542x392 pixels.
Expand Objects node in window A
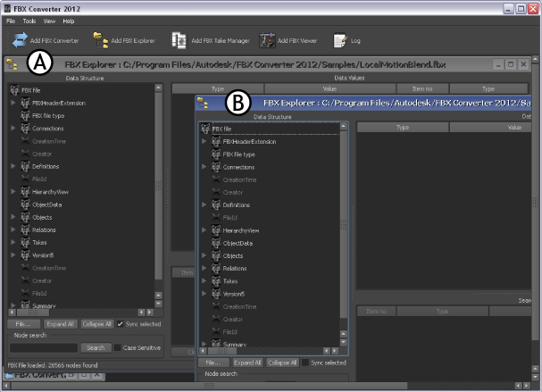point(13,217)
